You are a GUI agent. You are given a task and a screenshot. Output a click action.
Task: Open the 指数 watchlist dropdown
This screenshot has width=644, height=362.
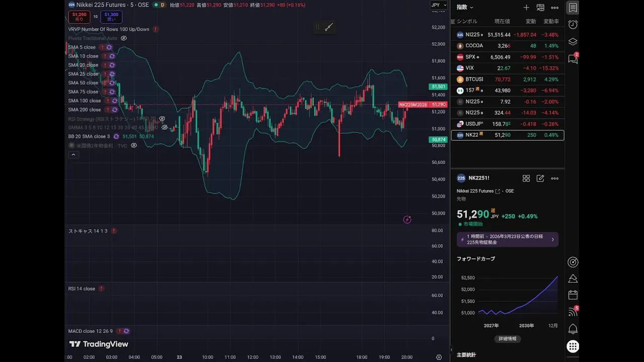tap(465, 8)
